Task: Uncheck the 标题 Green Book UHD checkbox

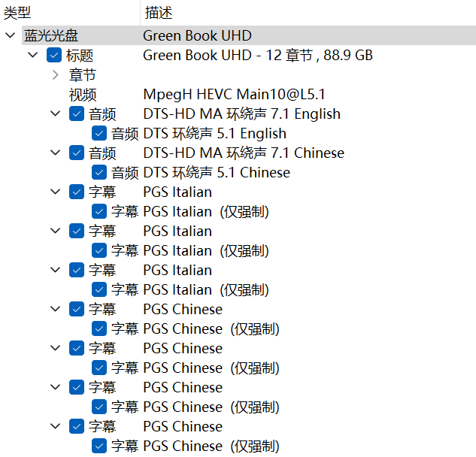Action: click(54, 55)
